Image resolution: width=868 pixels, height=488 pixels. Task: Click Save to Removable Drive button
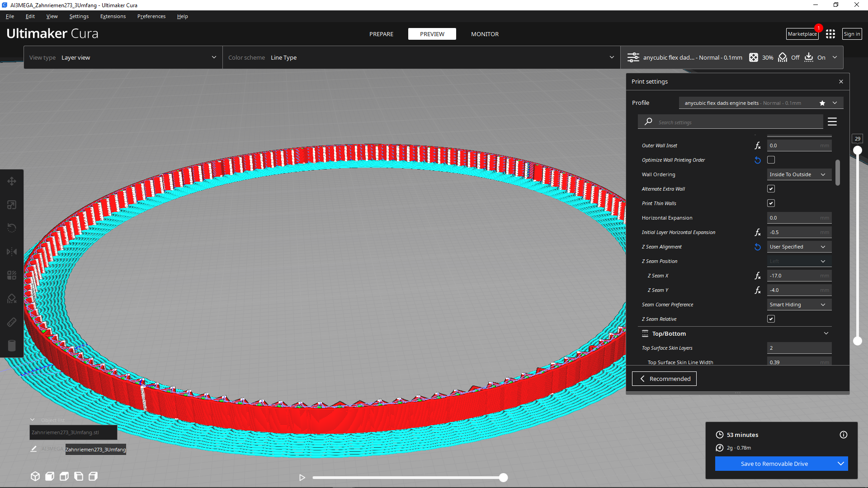point(774,464)
